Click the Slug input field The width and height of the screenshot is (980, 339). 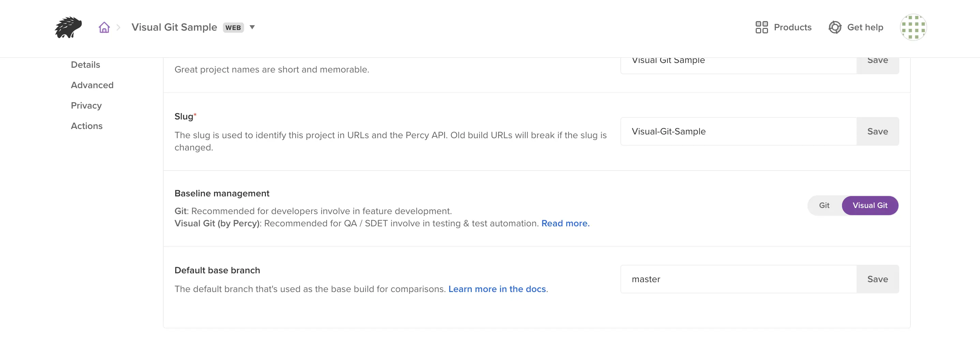(x=738, y=131)
